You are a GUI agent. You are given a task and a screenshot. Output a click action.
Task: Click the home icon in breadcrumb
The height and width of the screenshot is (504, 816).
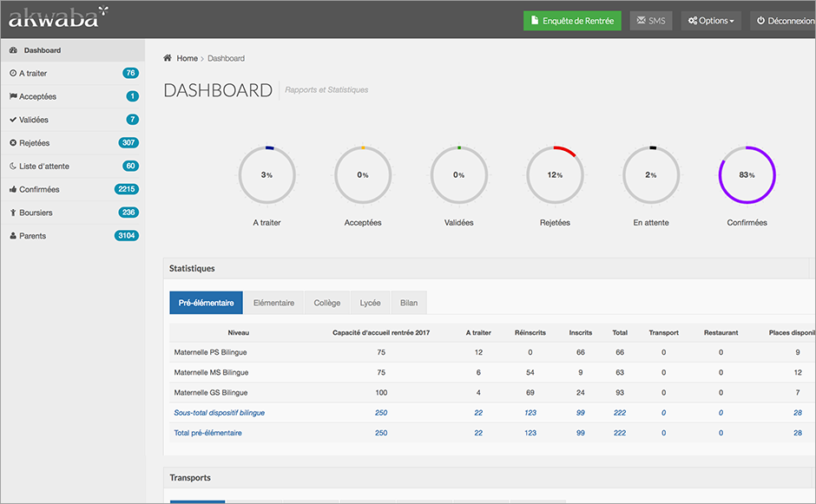pyautogui.click(x=168, y=58)
